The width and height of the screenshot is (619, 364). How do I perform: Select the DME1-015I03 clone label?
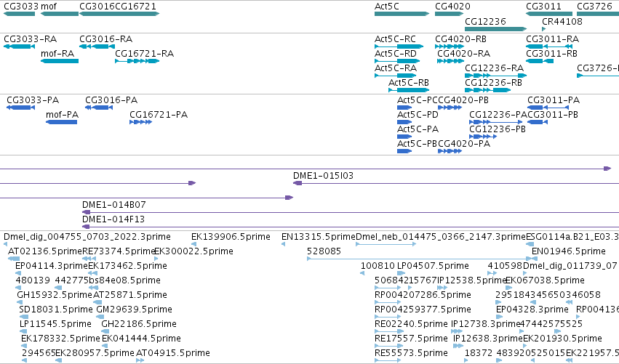click(323, 176)
